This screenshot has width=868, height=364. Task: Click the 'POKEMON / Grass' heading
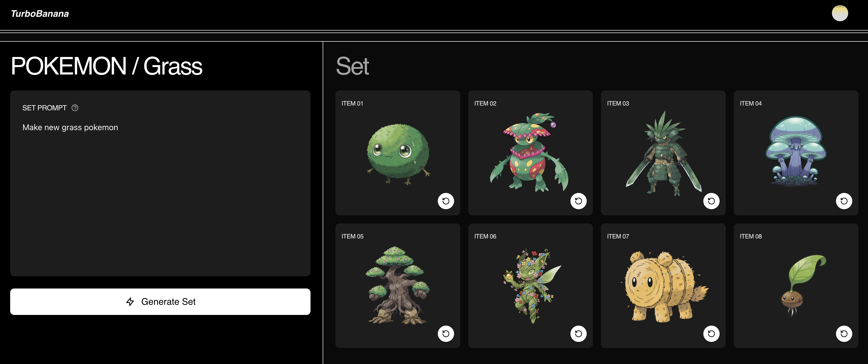[x=106, y=66]
